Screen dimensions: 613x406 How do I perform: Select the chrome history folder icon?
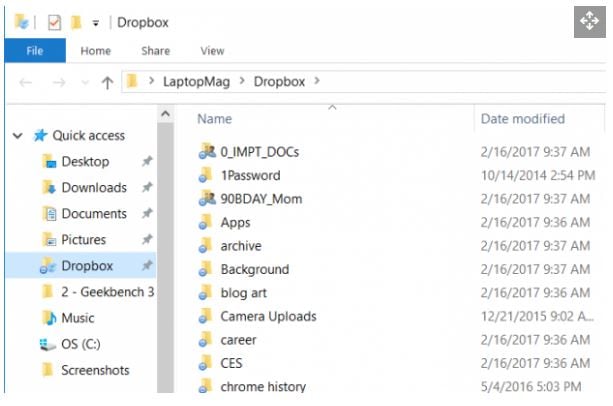(205, 386)
